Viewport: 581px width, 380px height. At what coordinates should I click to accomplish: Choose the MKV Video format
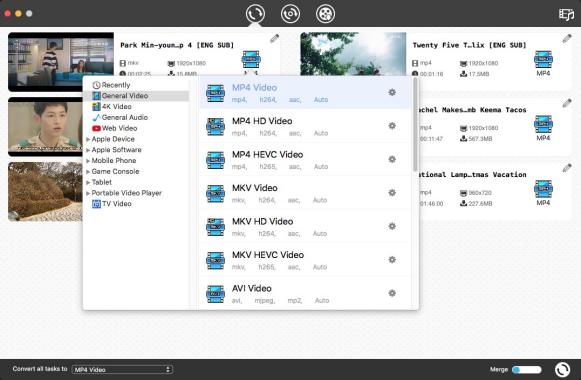pos(305,193)
